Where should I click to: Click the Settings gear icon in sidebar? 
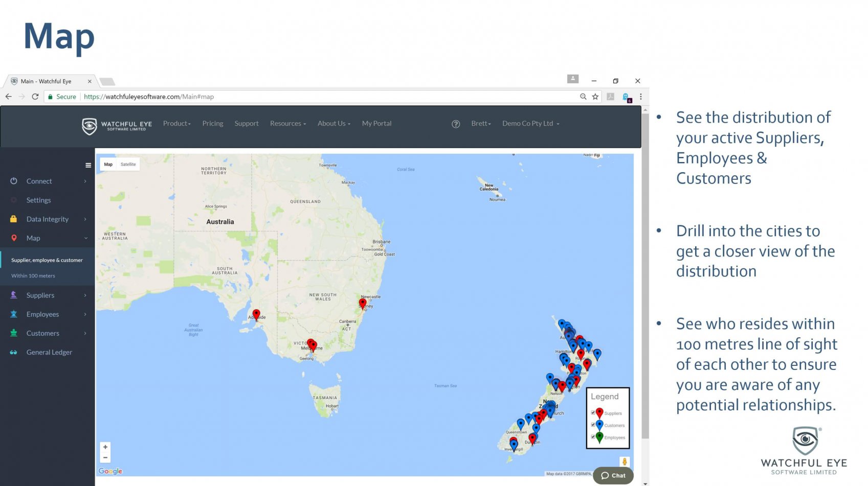tap(14, 200)
